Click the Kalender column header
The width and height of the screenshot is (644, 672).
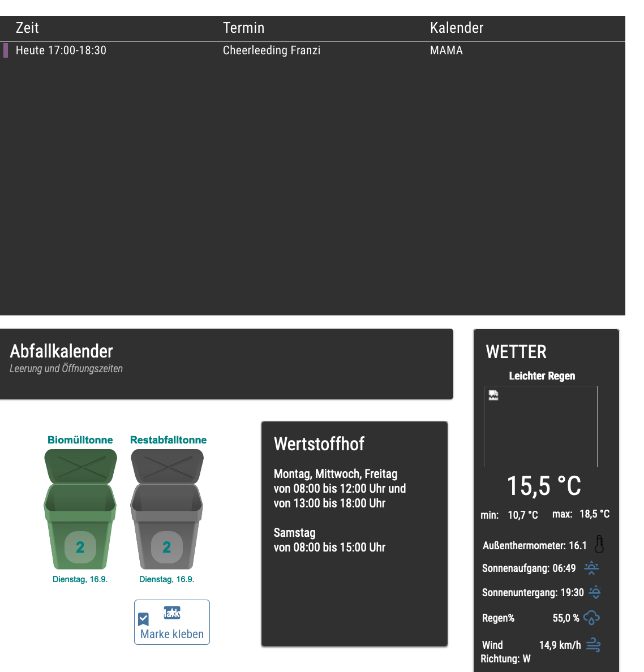(457, 28)
